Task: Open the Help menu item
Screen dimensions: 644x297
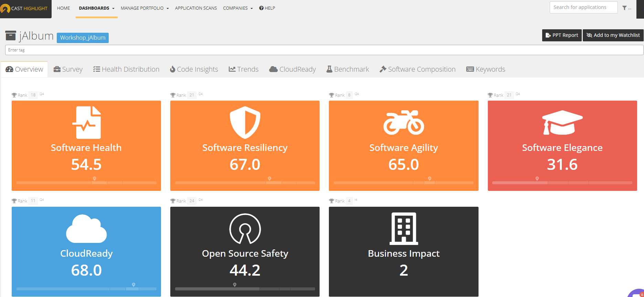Action: [267, 8]
